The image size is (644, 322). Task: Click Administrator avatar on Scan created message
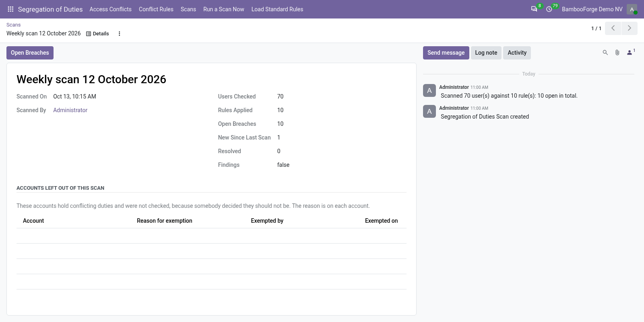click(429, 111)
